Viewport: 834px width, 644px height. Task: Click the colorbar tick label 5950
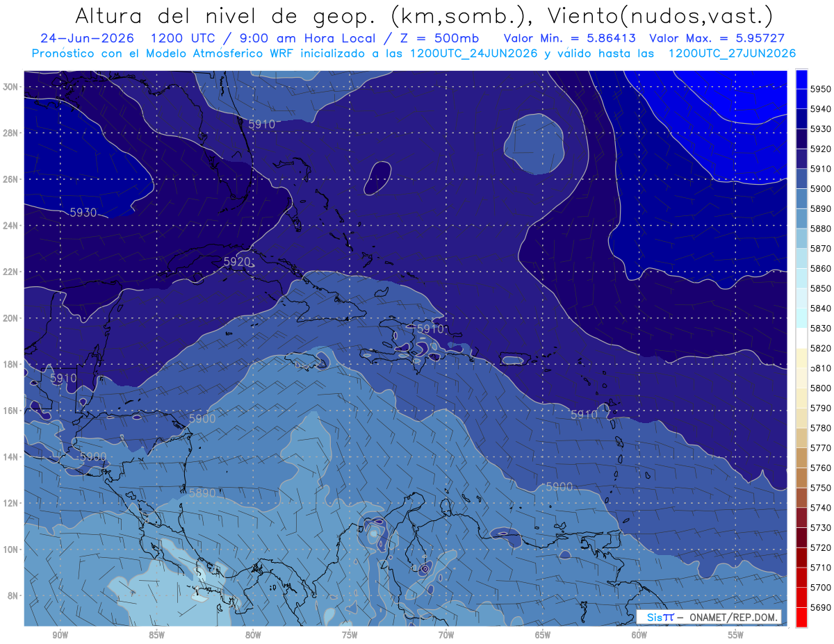820,90
